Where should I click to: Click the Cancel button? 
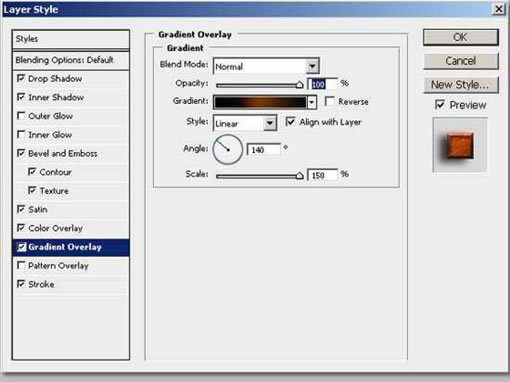coord(461,61)
